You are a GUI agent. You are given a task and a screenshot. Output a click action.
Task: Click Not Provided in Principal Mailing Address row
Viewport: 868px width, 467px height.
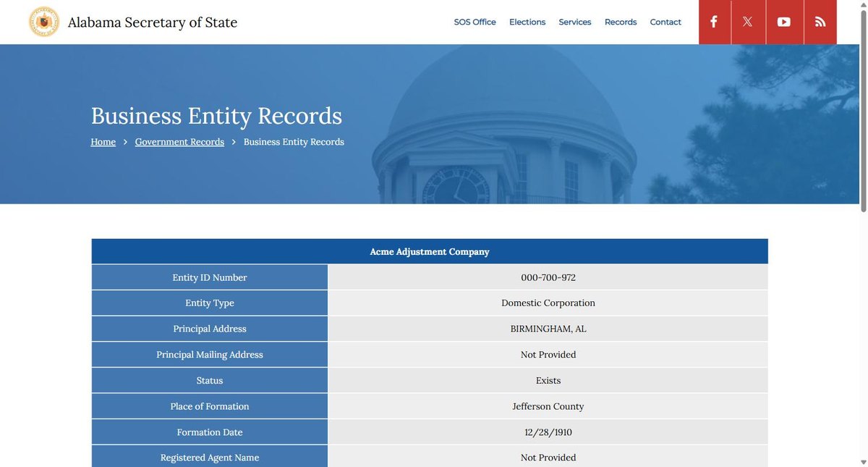pyautogui.click(x=548, y=355)
